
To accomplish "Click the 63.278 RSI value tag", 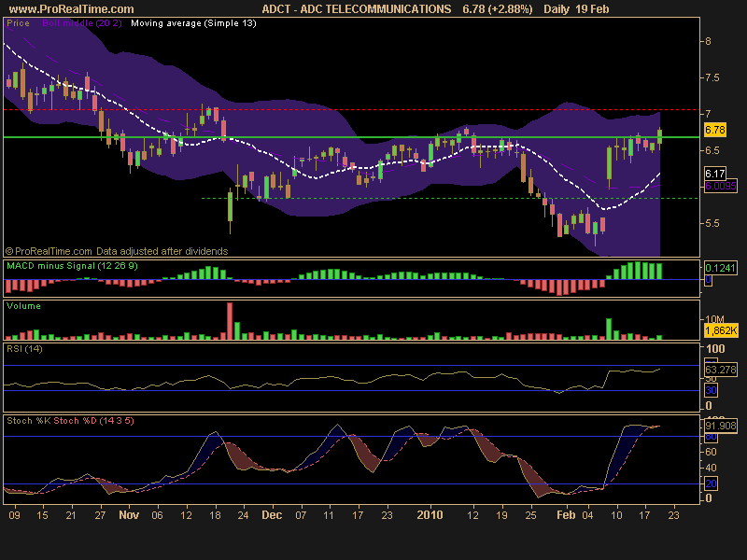I will tap(721, 369).
